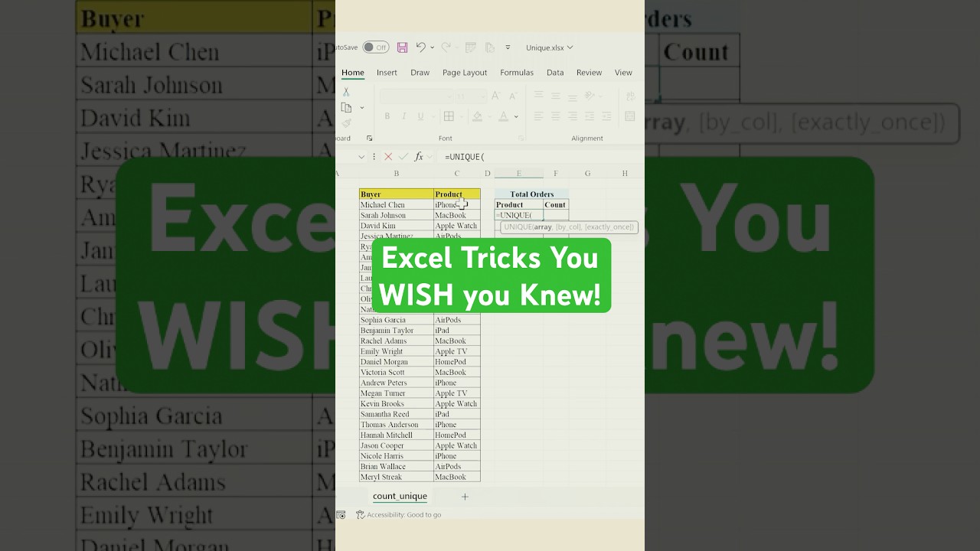Toggle Italic formatting
This screenshot has width=980, height=551.
403,116
